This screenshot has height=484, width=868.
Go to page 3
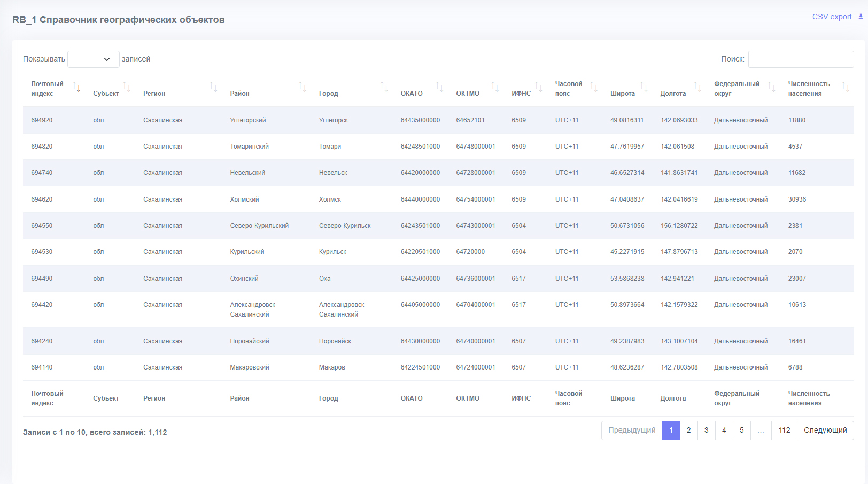click(706, 431)
